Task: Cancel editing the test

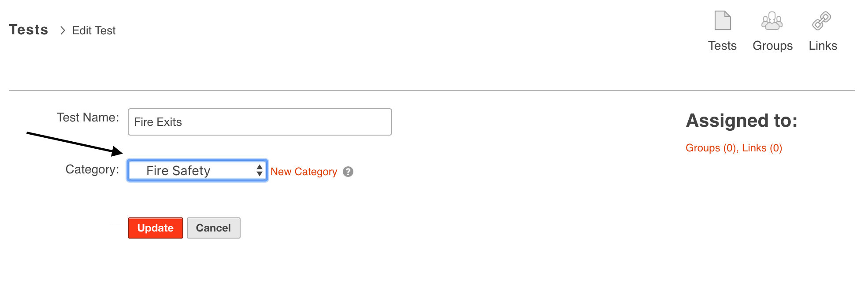Action: click(213, 228)
